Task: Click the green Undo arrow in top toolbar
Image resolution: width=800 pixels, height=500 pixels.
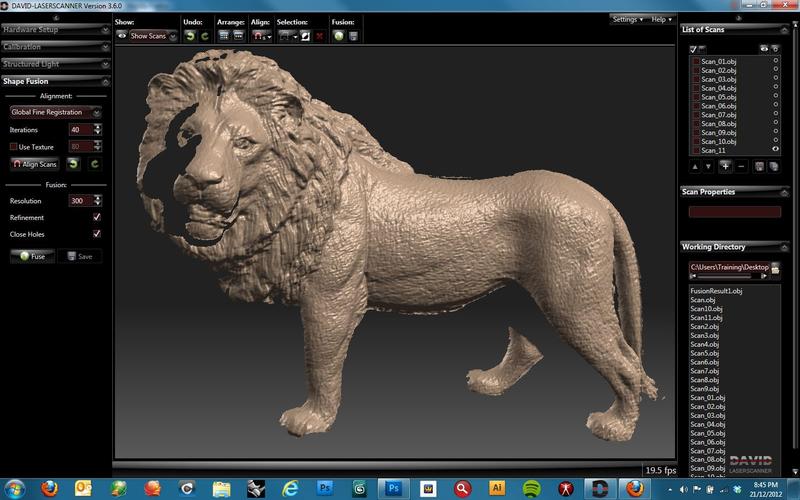Action: tap(189, 36)
